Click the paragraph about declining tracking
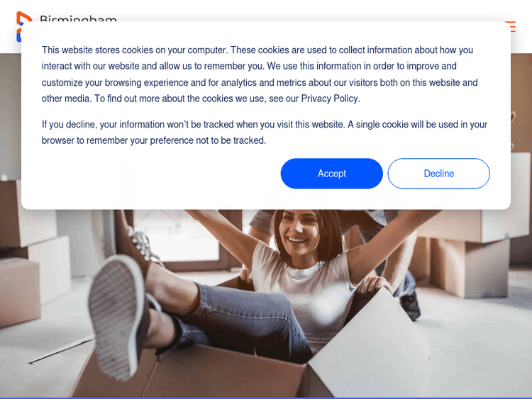Viewport: 532px width, 399px height. [265, 133]
